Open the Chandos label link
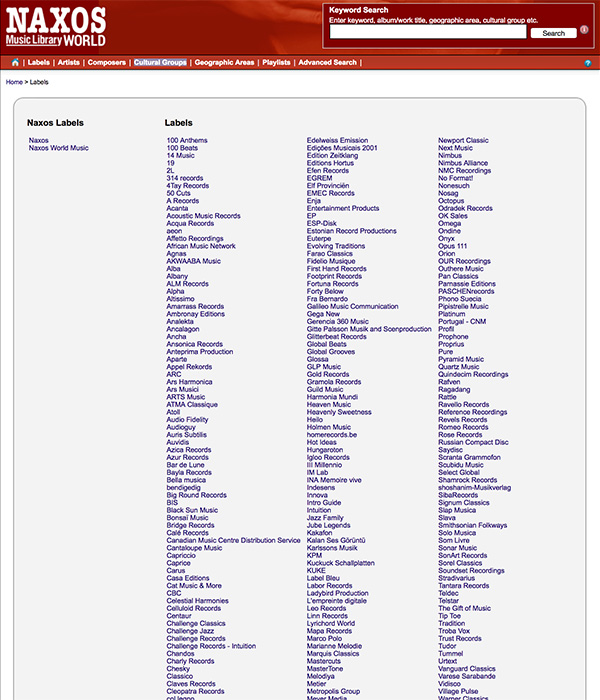The image size is (600, 700). tap(182, 653)
